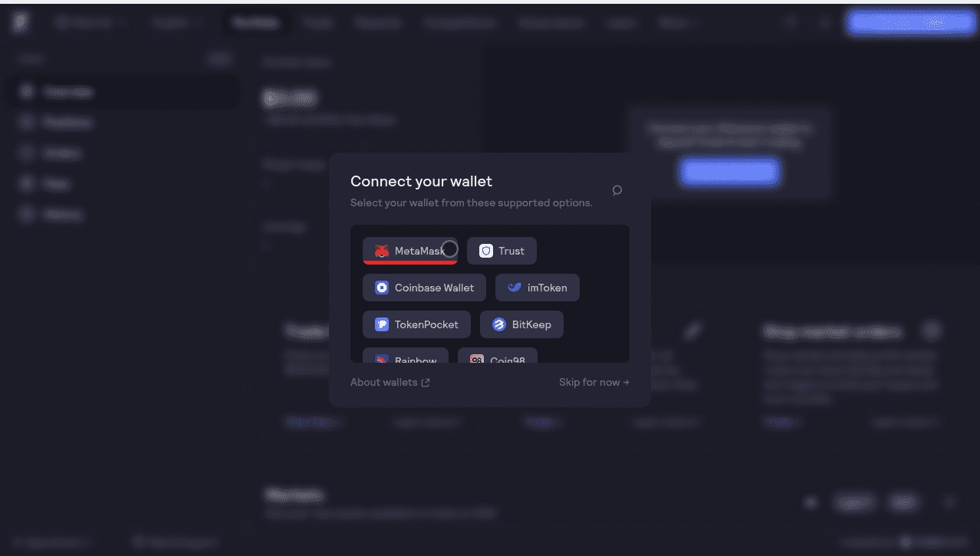Pick the imToken wallet option
This screenshot has height=556, width=980.
(x=537, y=288)
